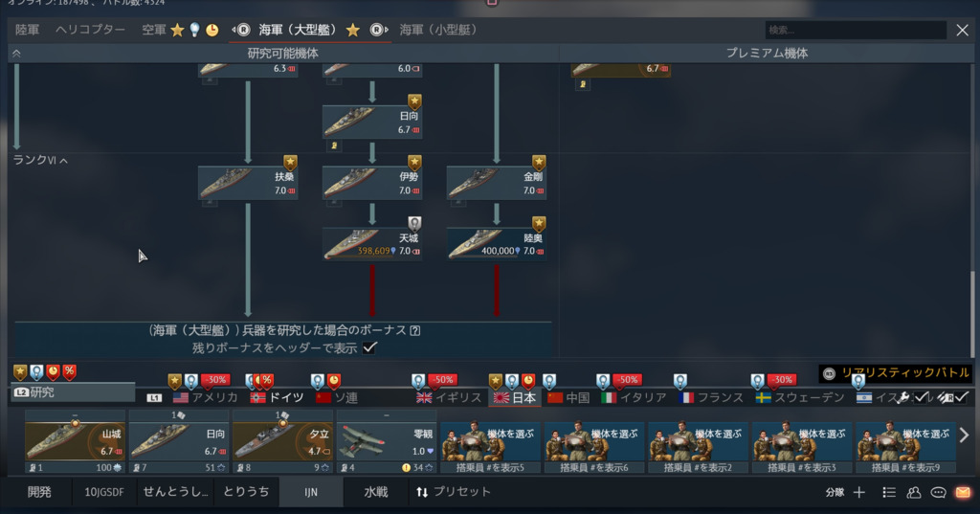Screen dimensions: 980x514
Task: Click the squad list icon
Action: pos(889,493)
